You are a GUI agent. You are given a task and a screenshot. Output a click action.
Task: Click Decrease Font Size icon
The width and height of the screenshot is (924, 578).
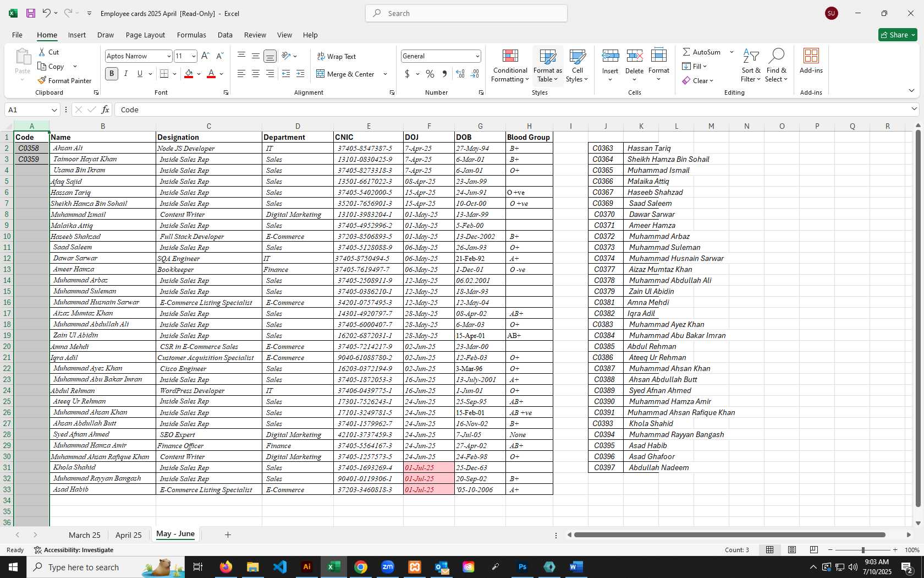click(219, 56)
